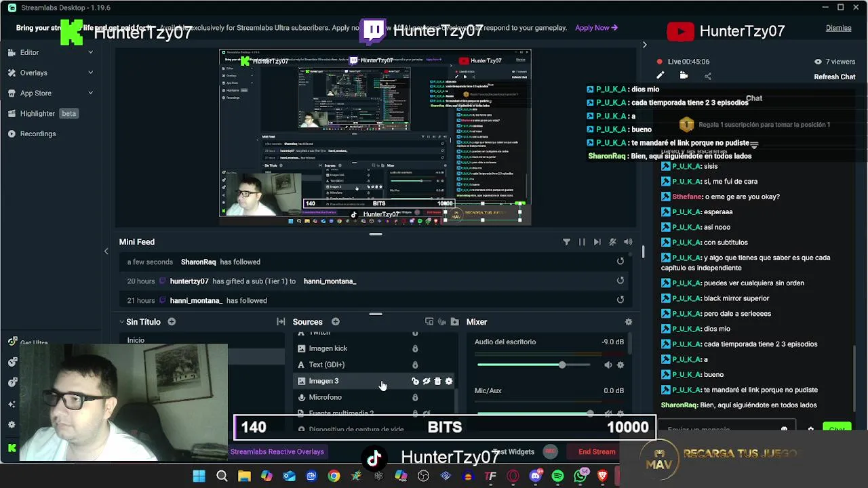Screen dimensions: 868x488
Task: Expand the Overlays chevron
Action: pos(90,73)
